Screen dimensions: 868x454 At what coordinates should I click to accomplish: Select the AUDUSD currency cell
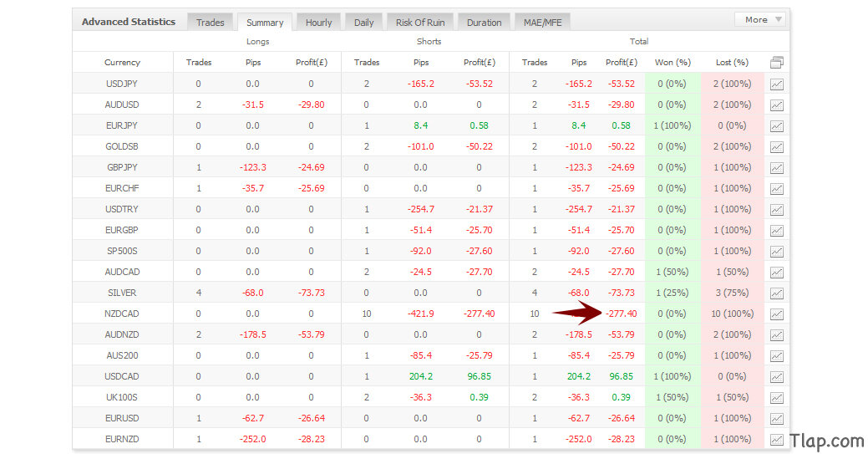point(122,105)
